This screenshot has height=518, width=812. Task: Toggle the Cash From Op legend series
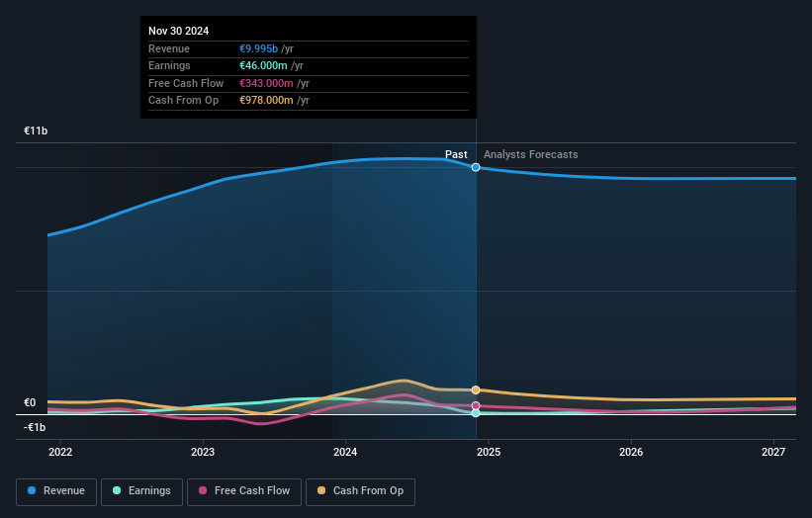[x=360, y=491]
